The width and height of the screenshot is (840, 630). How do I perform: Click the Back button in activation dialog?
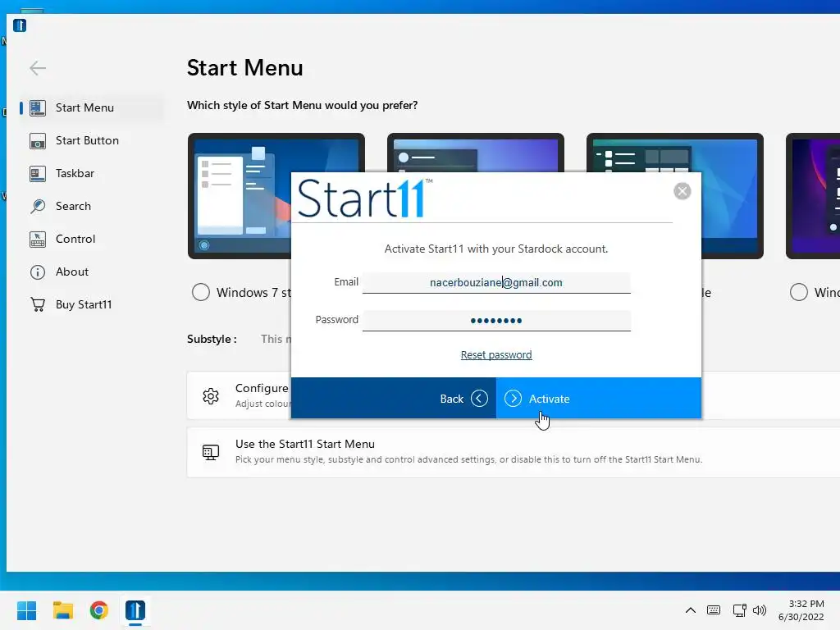(393, 398)
